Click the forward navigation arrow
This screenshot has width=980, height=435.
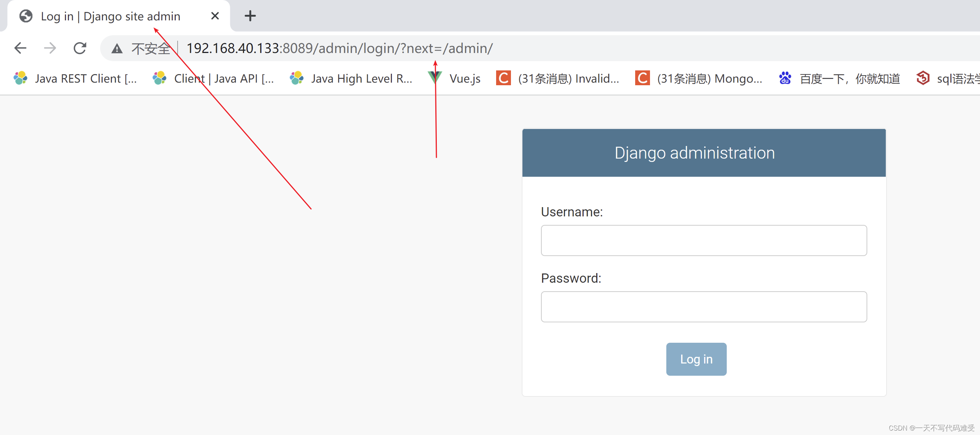coord(50,48)
